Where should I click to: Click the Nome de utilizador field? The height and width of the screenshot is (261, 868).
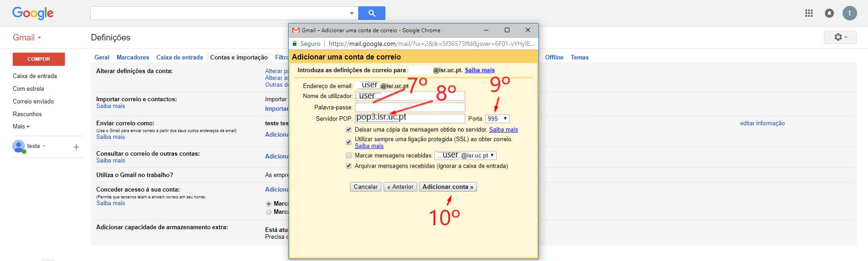coord(410,96)
